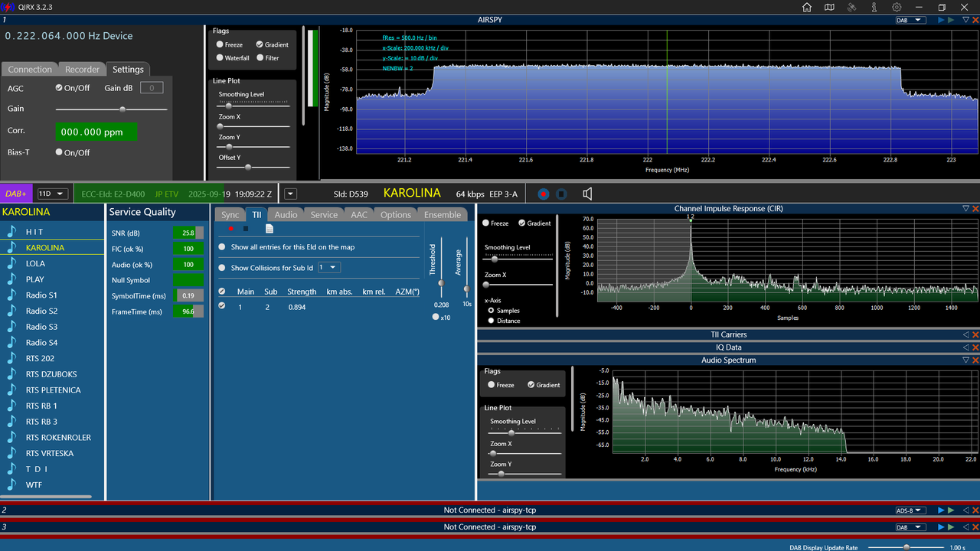This screenshot has width=980, height=551.
Task: Start audio recording with red record icon
Action: pyautogui.click(x=544, y=194)
